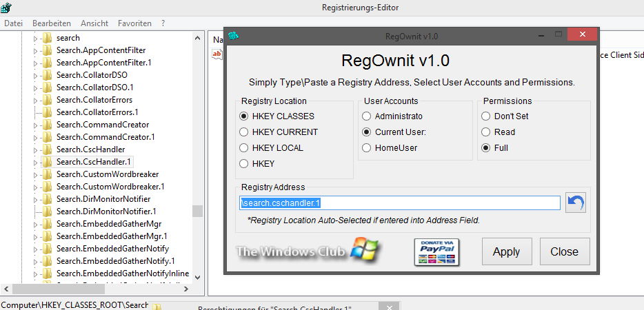Click the folder icon of Search.CustomWordbreaker

pos(48,174)
